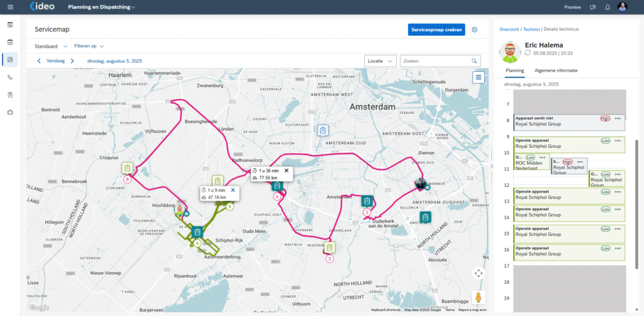This screenshot has height=316, width=644.
Task: Open the notifications bell
Action: pos(608,7)
